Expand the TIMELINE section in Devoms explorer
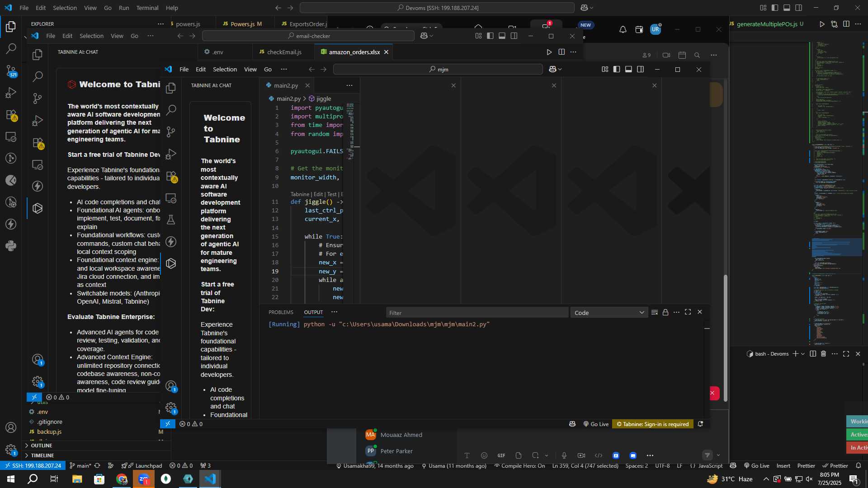The width and height of the screenshot is (868, 488). [42, 455]
